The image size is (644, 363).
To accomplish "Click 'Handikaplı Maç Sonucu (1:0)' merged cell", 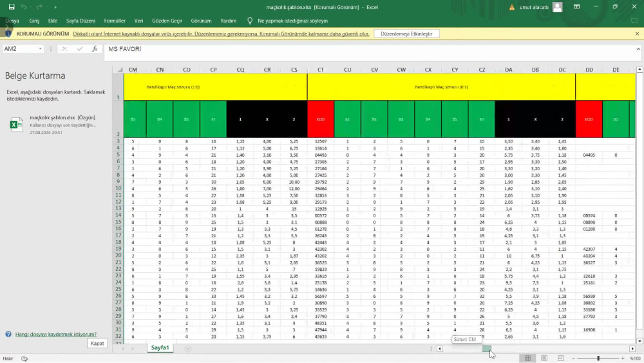I will [215, 87].
